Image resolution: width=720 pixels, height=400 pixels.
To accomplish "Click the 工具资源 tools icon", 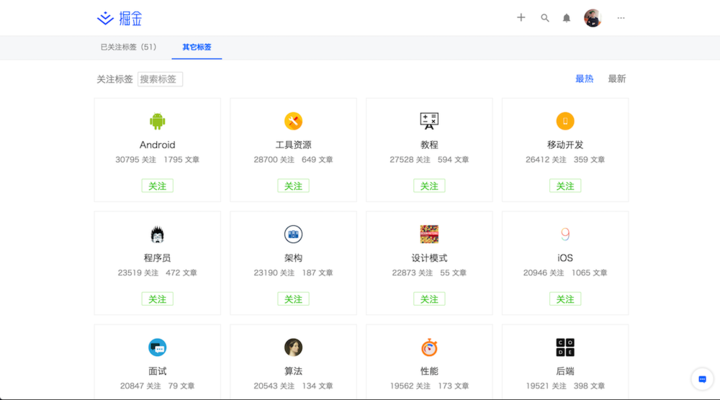I will click(x=293, y=121).
